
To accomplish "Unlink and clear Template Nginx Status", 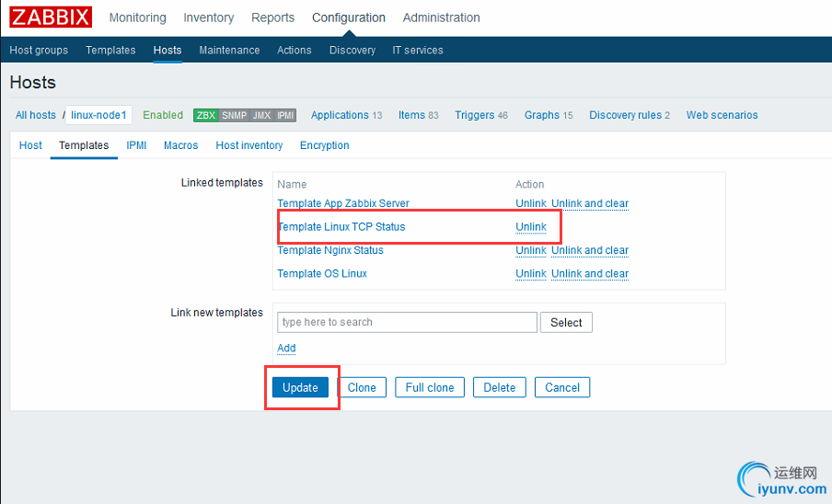I will click(590, 250).
